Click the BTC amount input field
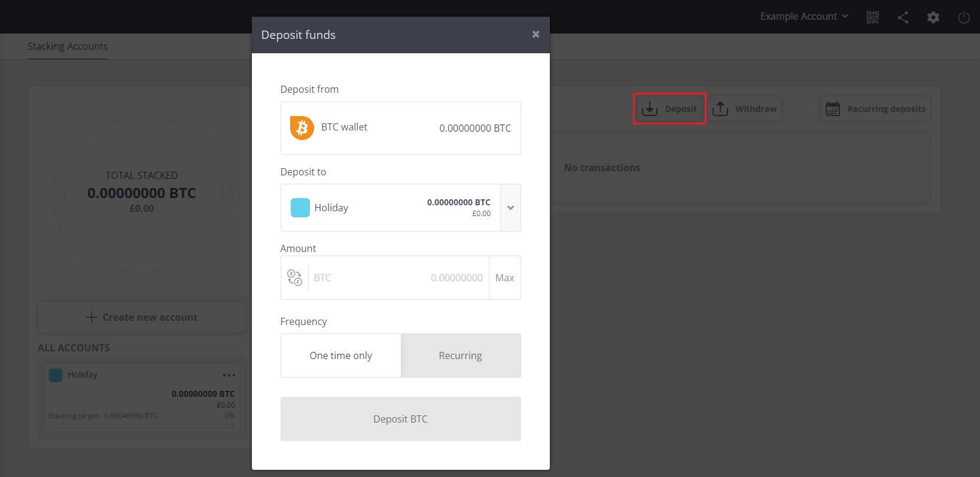Screen dimensions: 980x477 tap(398, 278)
